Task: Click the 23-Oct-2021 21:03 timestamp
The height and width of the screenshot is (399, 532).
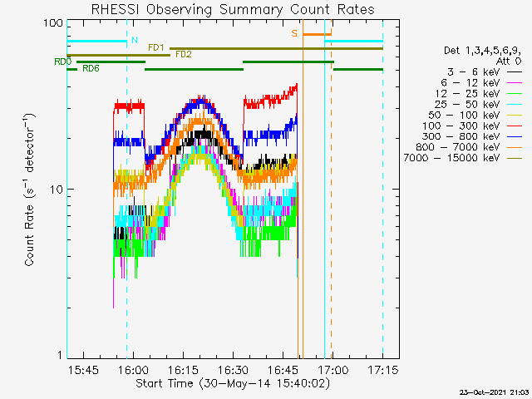Action: coord(494,392)
